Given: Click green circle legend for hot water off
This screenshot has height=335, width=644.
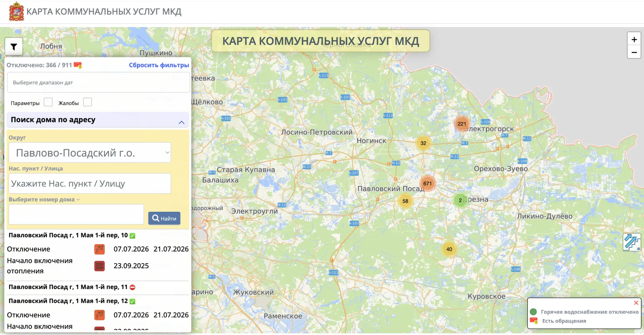Looking at the screenshot, I should (533, 312).
